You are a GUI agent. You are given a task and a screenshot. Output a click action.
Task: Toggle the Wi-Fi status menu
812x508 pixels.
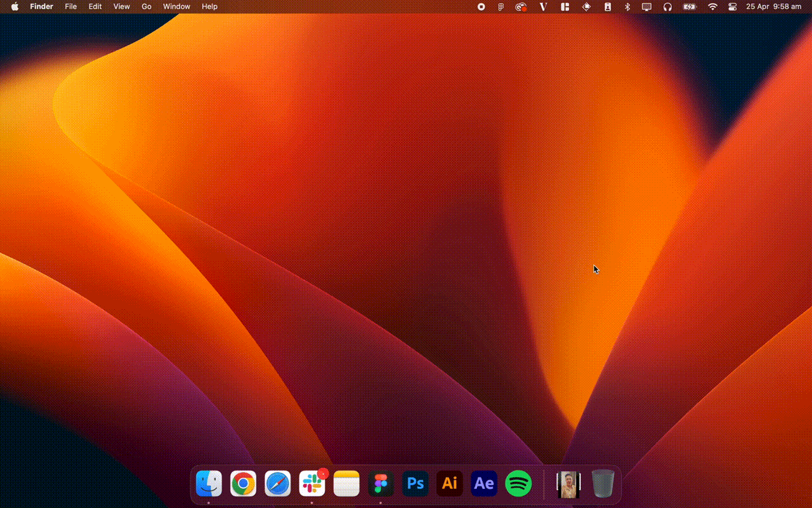[713, 6]
